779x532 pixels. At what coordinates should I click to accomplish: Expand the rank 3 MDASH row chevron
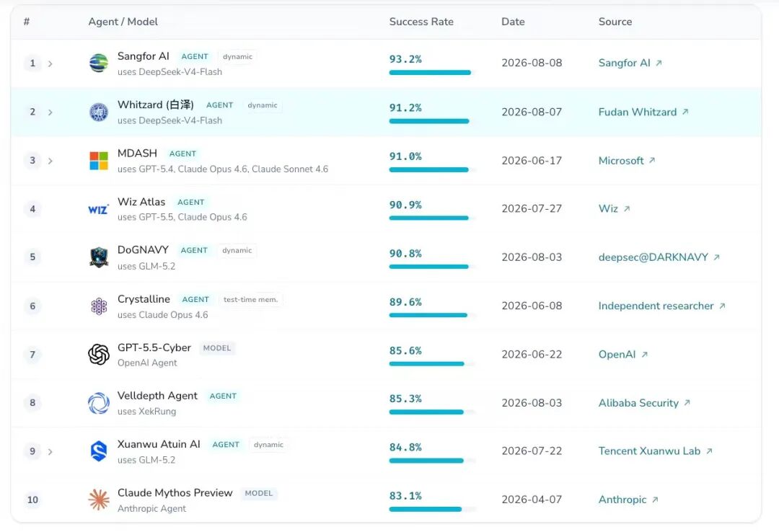click(x=50, y=161)
